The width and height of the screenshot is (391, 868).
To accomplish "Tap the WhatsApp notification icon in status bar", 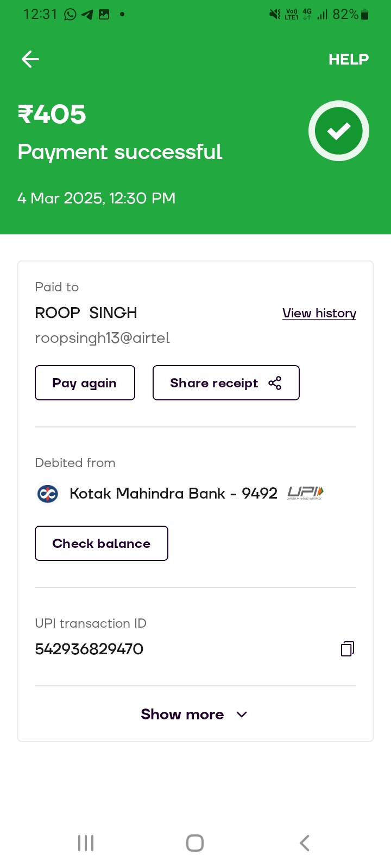I will pyautogui.click(x=70, y=15).
